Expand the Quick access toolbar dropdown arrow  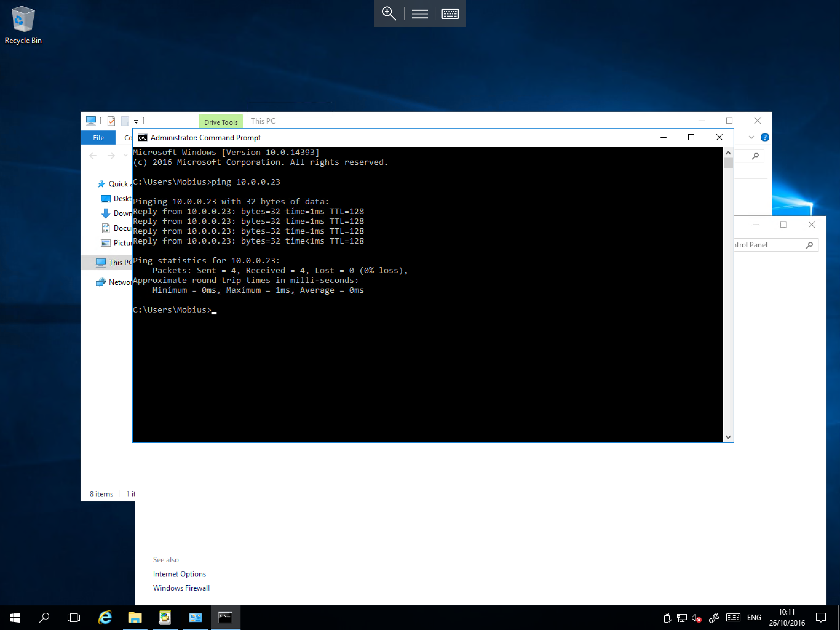click(x=136, y=121)
